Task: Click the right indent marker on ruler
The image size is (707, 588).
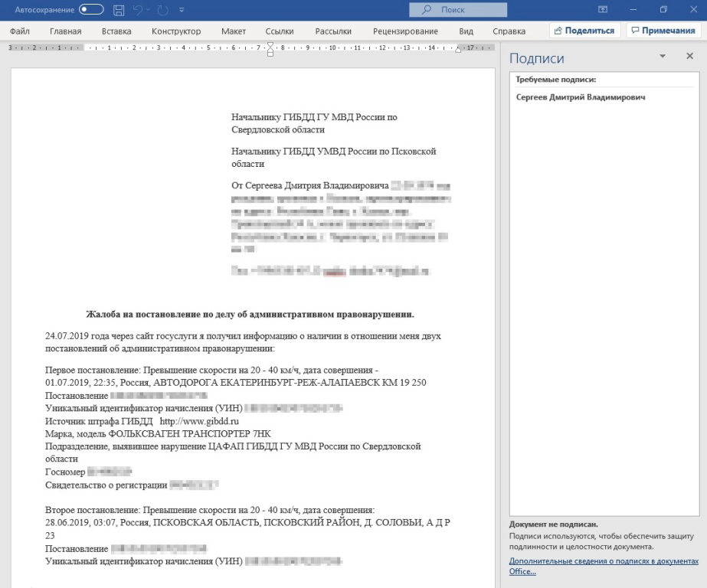Action: (x=459, y=50)
